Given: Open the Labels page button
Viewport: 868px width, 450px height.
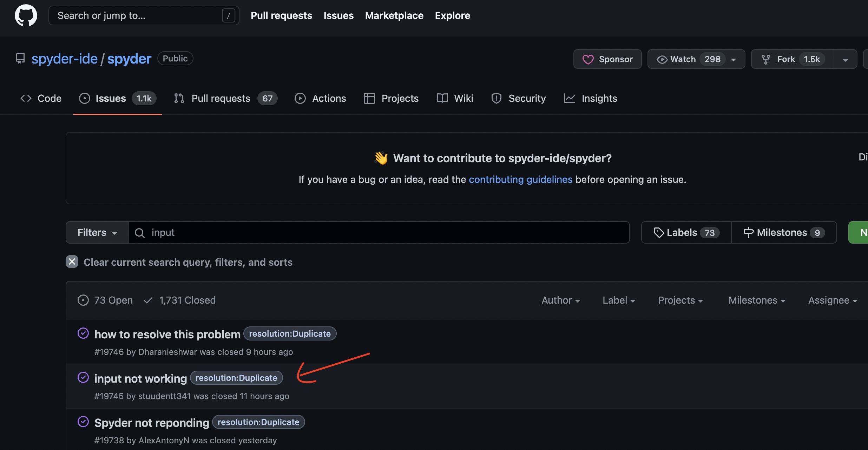Looking at the screenshot, I should tap(686, 232).
